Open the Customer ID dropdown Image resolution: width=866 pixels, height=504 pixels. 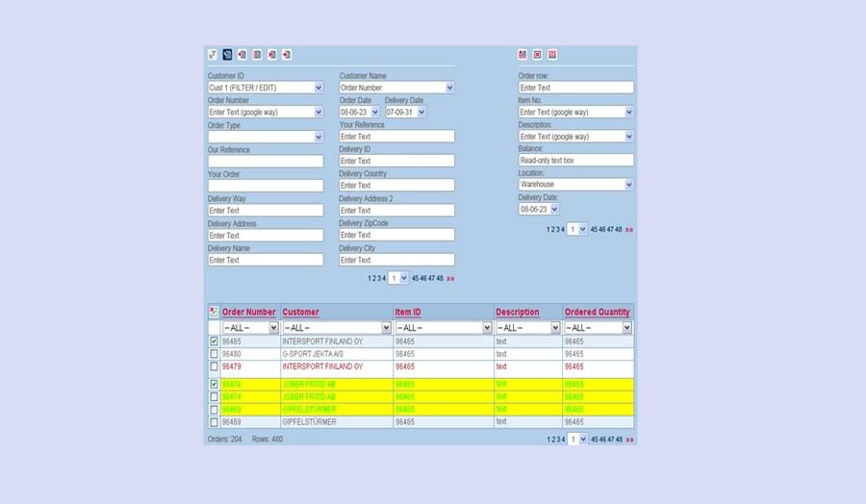click(x=318, y=88)
